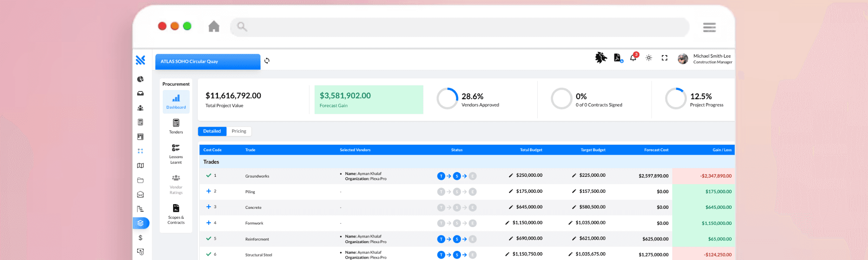Click Reinforcment forecast cost $625,000.00
Viewport: 868px width, 260px height.
655,239
